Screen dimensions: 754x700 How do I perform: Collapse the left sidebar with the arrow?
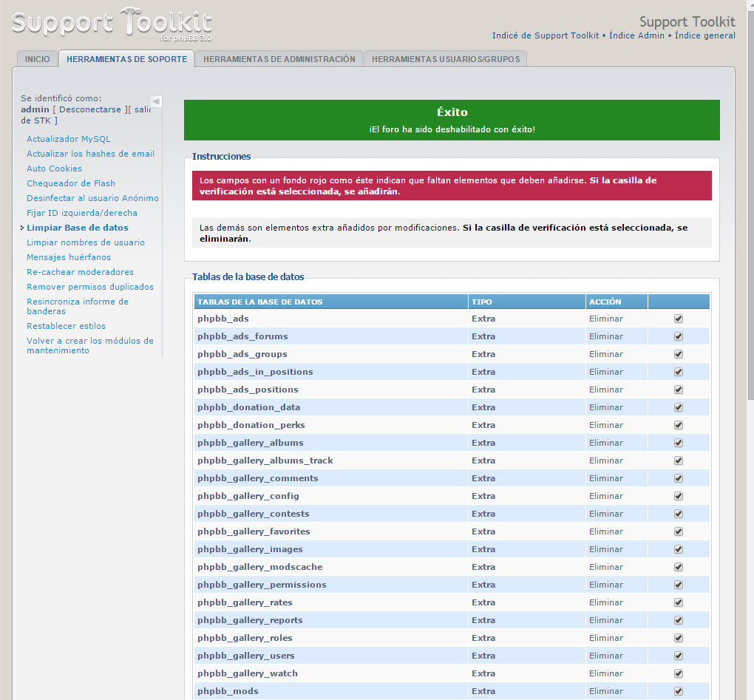coord(156,101)
